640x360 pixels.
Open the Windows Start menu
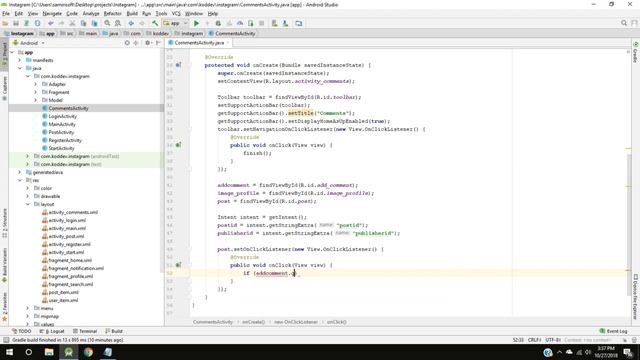coord(9,352)
